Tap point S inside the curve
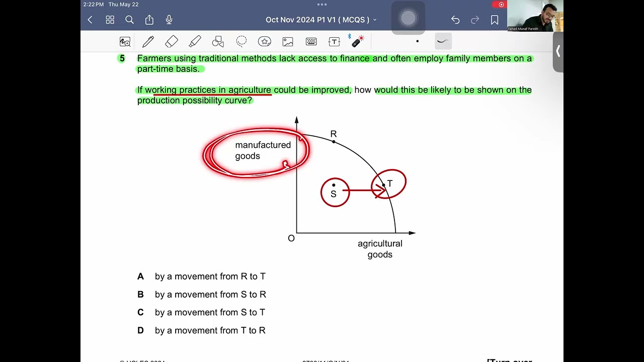 pos(334,185)
